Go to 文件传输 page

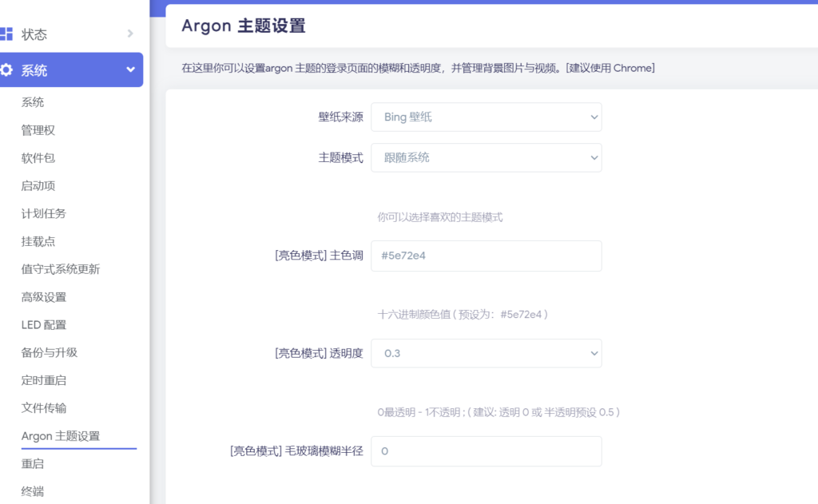coord(44,408)
